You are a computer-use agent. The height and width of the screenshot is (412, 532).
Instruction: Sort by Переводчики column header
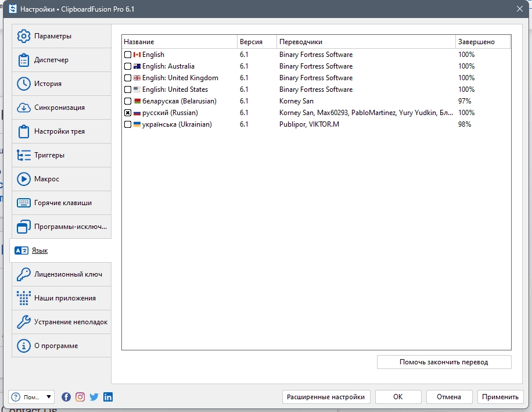tap(366, 42)
